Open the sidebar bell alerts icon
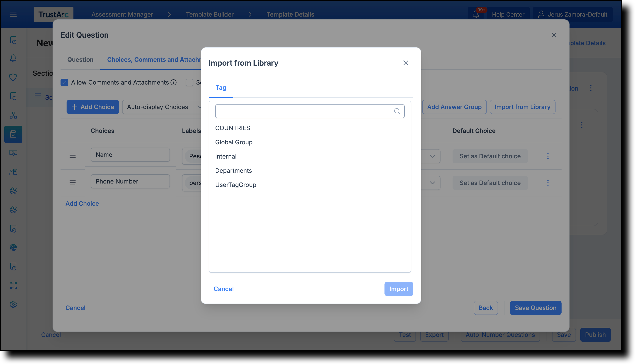 (x=13, y=59)
